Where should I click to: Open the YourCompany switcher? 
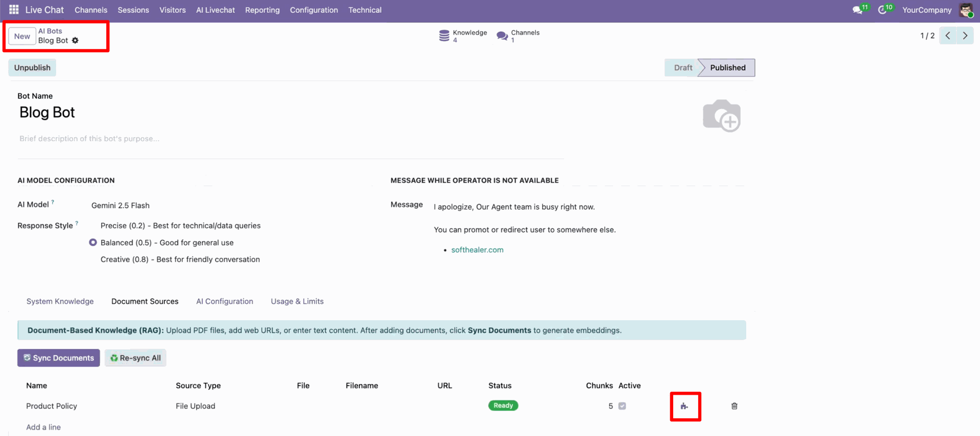coord(927,10)
